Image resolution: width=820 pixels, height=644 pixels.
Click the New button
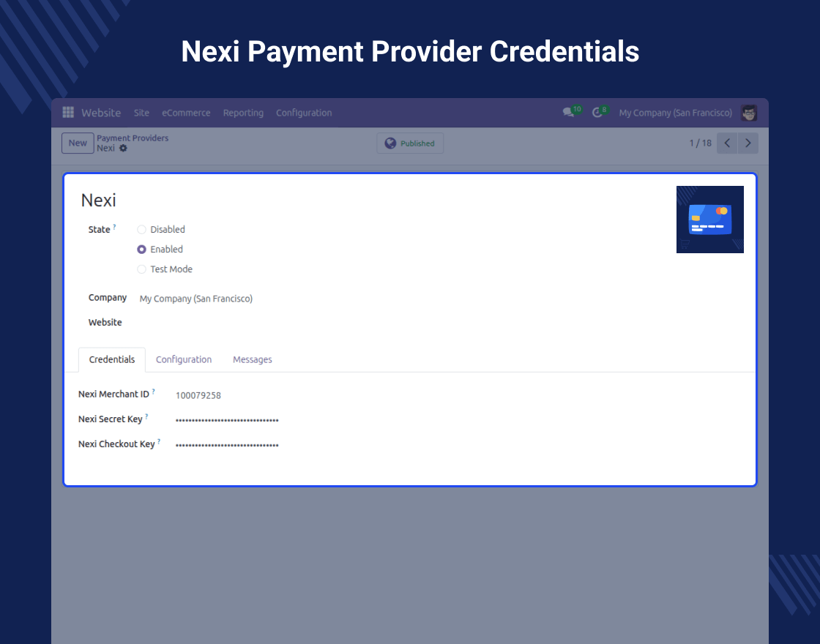(78, 143)
